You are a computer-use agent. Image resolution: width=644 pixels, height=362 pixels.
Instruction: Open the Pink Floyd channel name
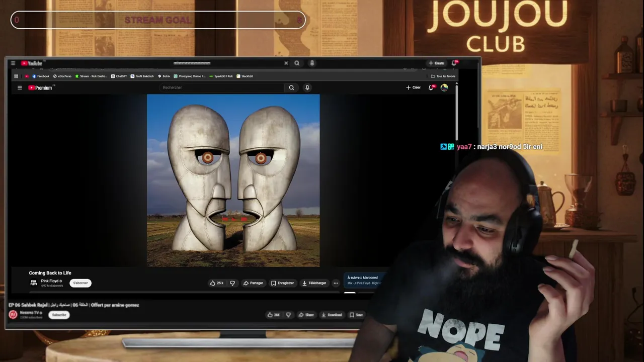point(50,281)
